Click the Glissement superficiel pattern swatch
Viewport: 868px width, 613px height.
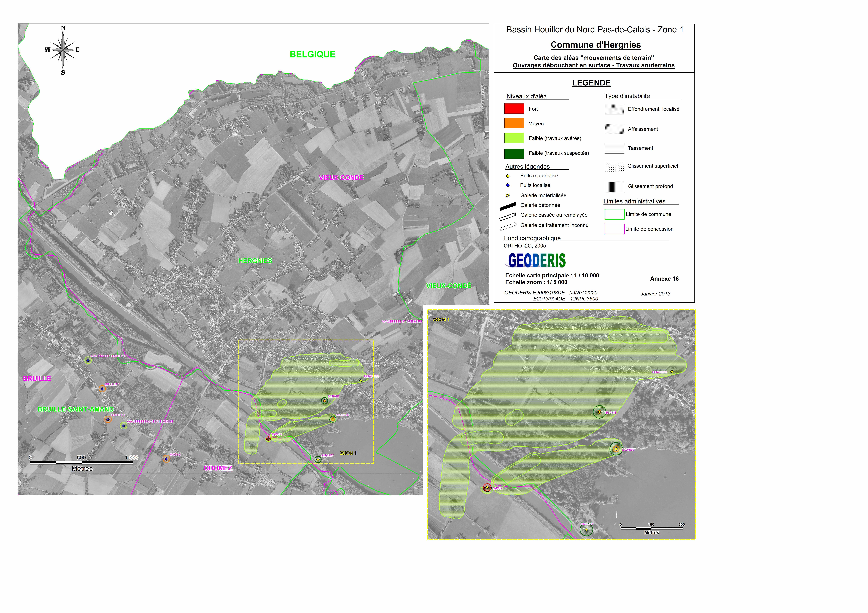pyautogui.click(x=614, y=167)
